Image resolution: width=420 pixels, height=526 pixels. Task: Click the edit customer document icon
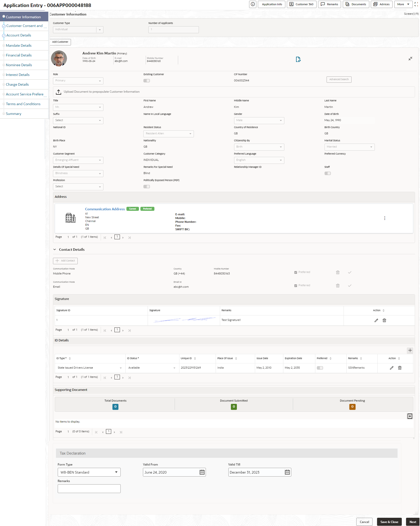[298, 59]
